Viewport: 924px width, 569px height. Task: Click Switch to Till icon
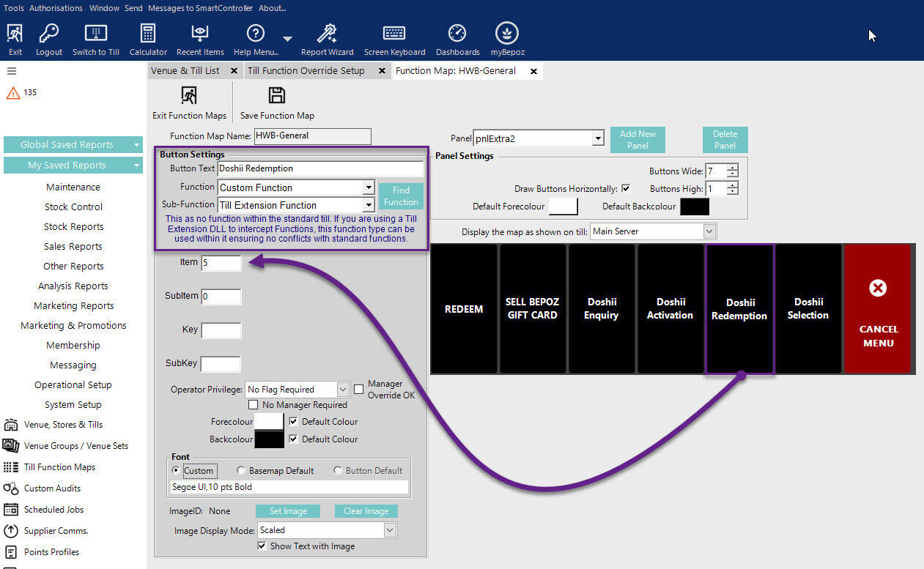pos(96,34)
